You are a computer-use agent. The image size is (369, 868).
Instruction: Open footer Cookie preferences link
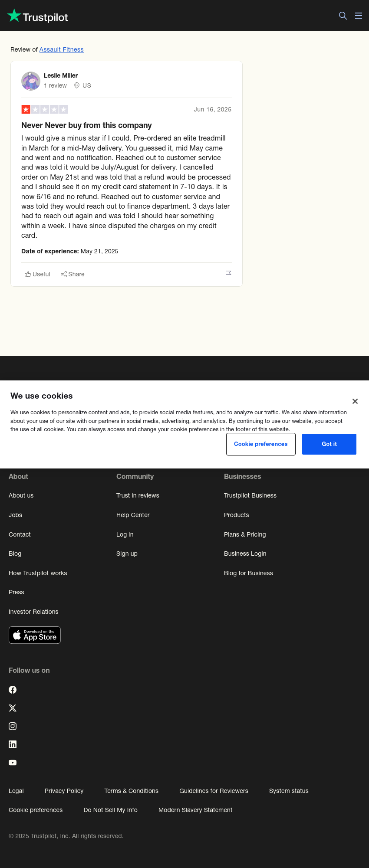[x=36, y=810]
